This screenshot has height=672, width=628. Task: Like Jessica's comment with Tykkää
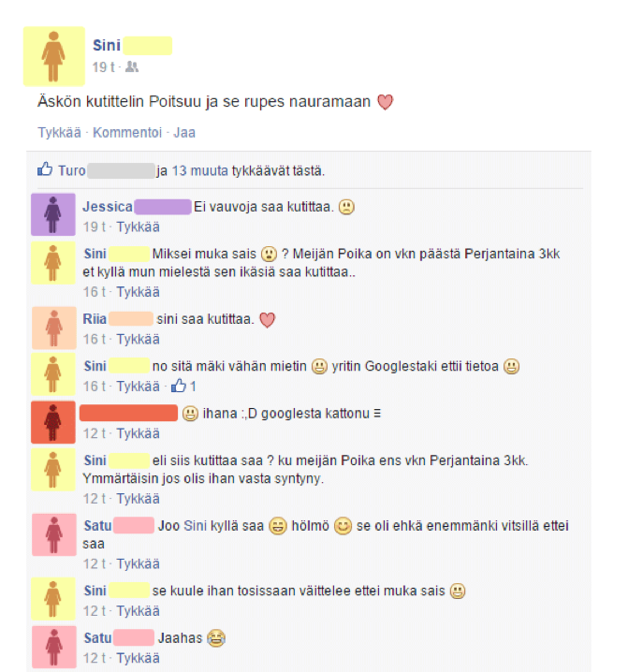point(138,226)
